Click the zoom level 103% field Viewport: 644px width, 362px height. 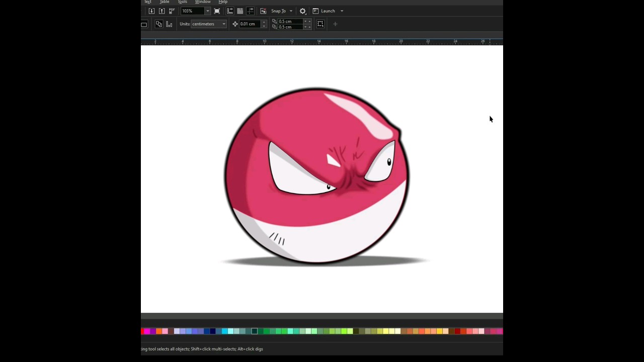click(193, 11)
